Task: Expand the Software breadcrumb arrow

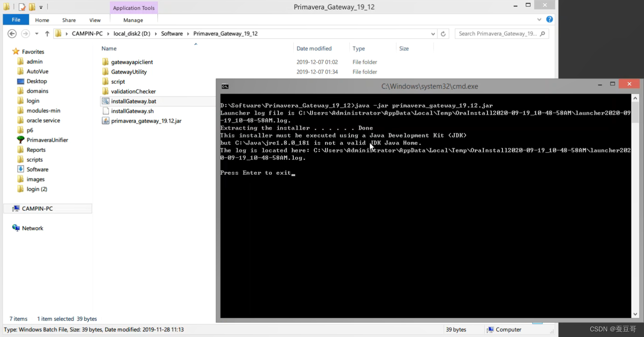Action: 189,34
